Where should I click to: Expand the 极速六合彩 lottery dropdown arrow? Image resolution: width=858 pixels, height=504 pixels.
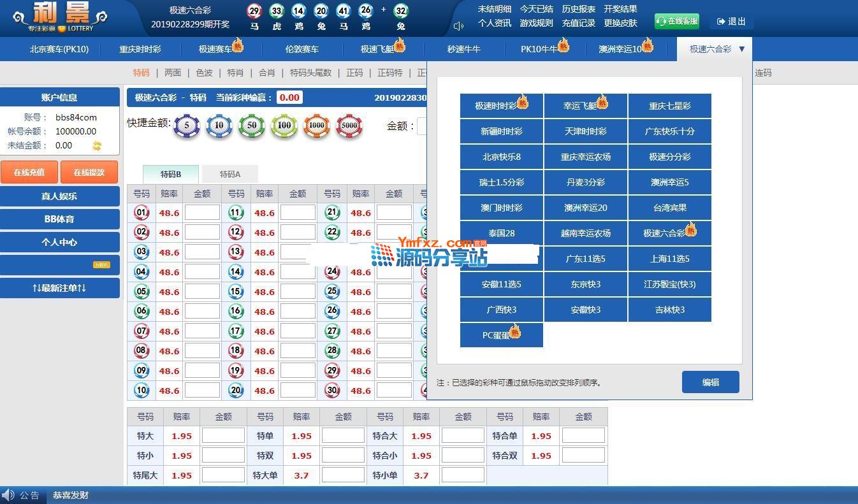coord(741,49)
